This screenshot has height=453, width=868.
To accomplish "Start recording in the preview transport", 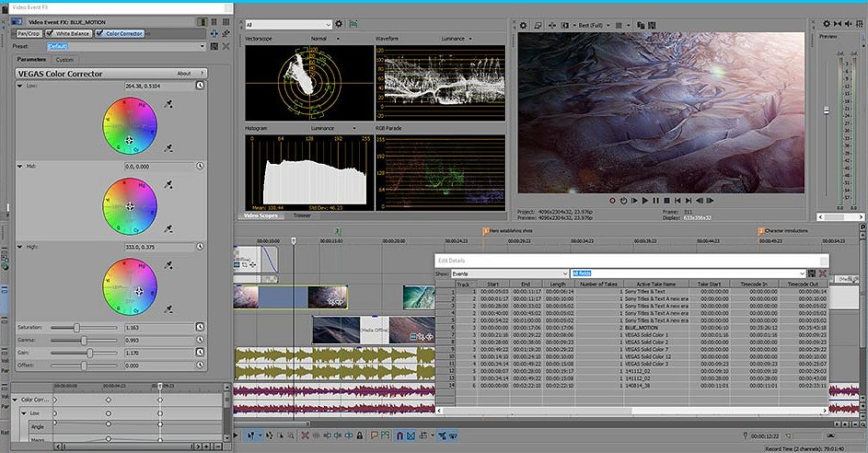I will 612,201.
